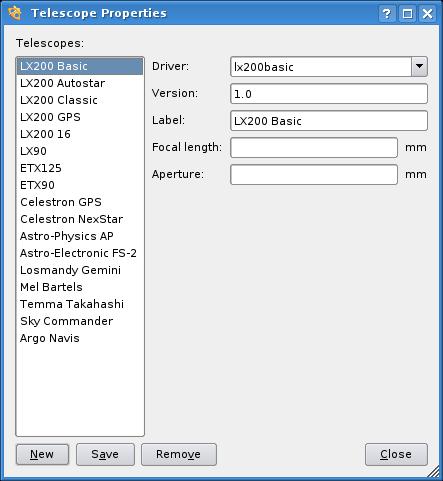Screen dimensions: 443x481
Task: Select the ETX125 telescope
Action: point(80,168)
